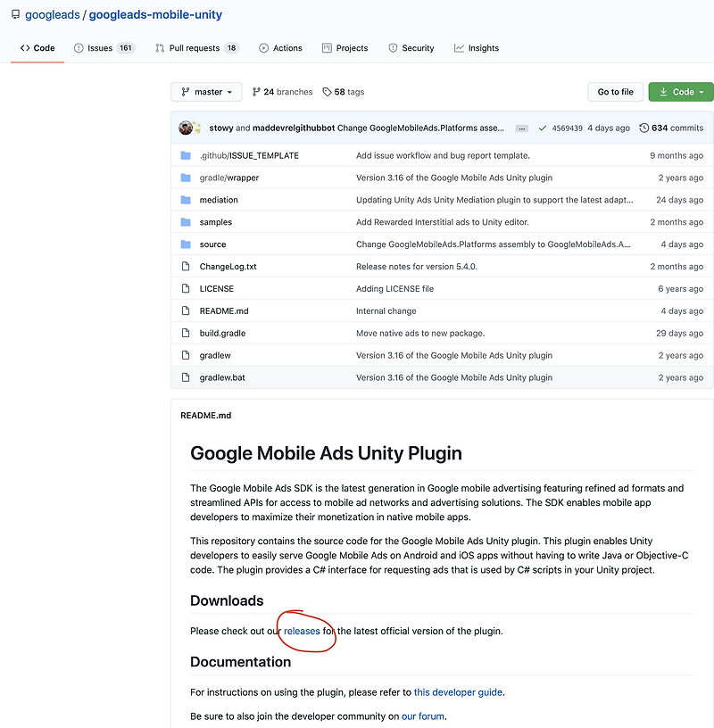
Task: Click the green checkmark near commit 4569439
Action: click(x=542, y=128)
